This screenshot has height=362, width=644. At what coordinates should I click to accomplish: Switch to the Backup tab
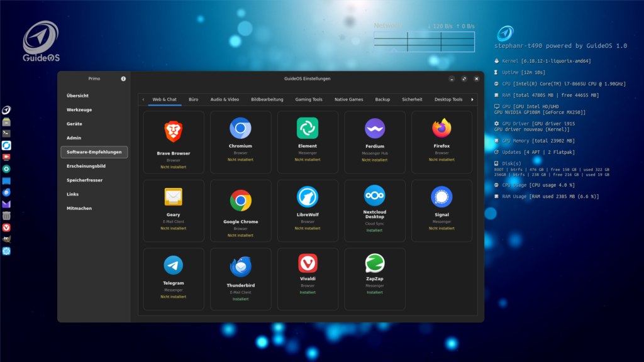coord(382,99)
